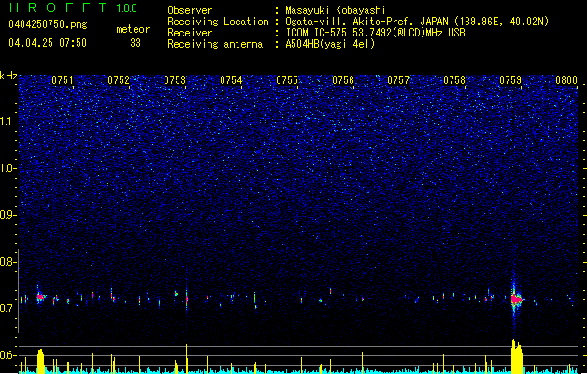
Task: Click the kHz axis unit label
Action: coord(8,76)
